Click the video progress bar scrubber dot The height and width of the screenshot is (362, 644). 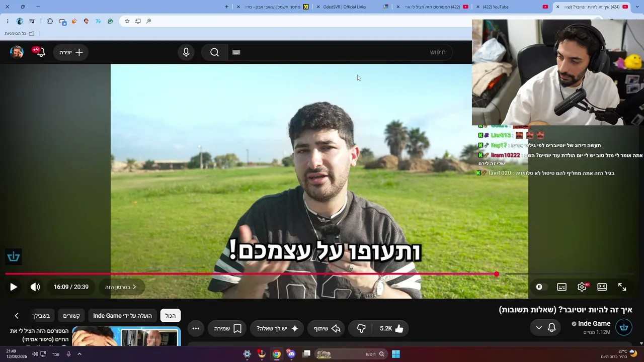pyautogui.click(x=497, y=274)
